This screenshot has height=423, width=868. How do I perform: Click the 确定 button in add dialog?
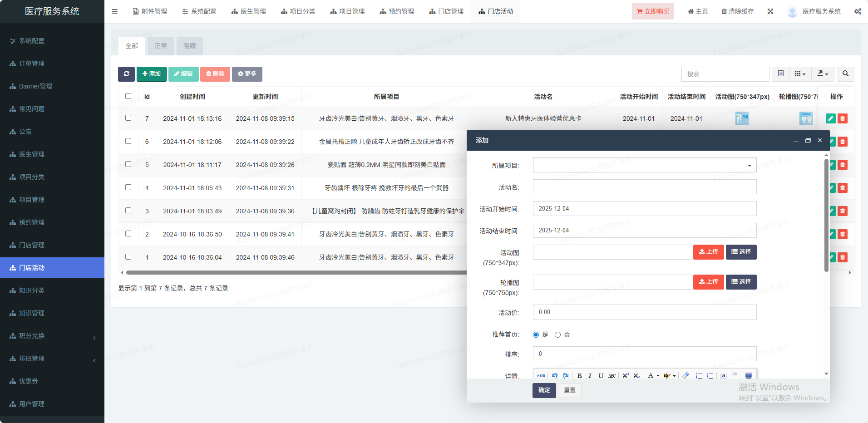(544, 390)
